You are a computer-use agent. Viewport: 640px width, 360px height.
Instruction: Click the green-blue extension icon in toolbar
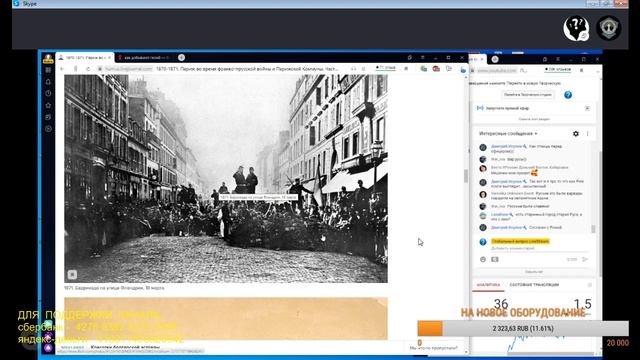424,69
